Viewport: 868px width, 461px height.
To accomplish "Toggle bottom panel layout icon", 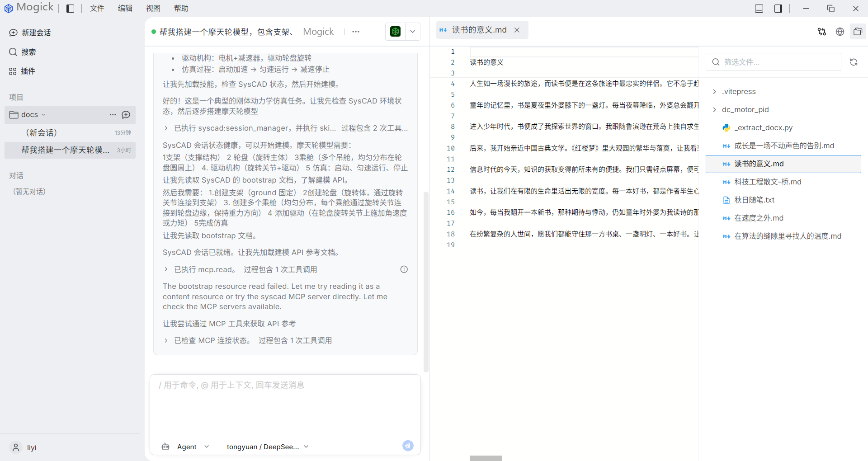I will point(759,9).
